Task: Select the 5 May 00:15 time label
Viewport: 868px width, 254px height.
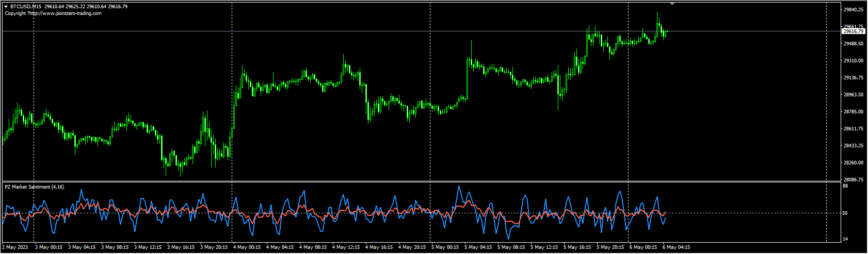Action: [445, 247]
